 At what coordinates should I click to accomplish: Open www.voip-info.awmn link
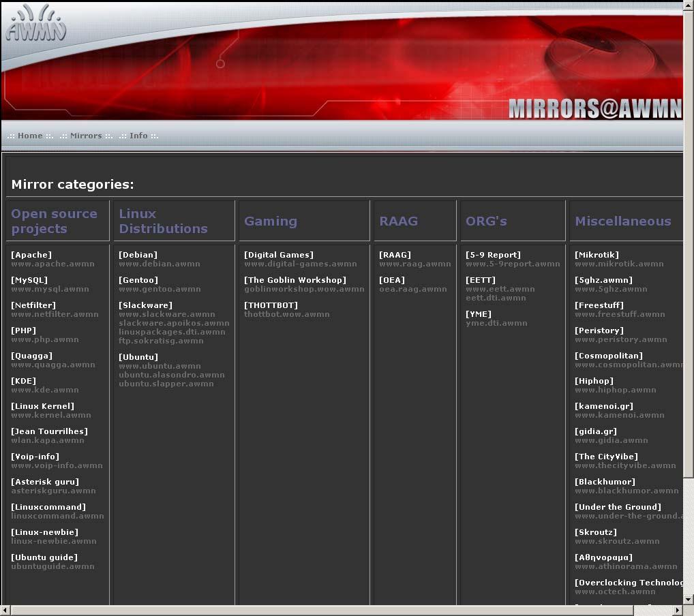(x=57, y=465)
